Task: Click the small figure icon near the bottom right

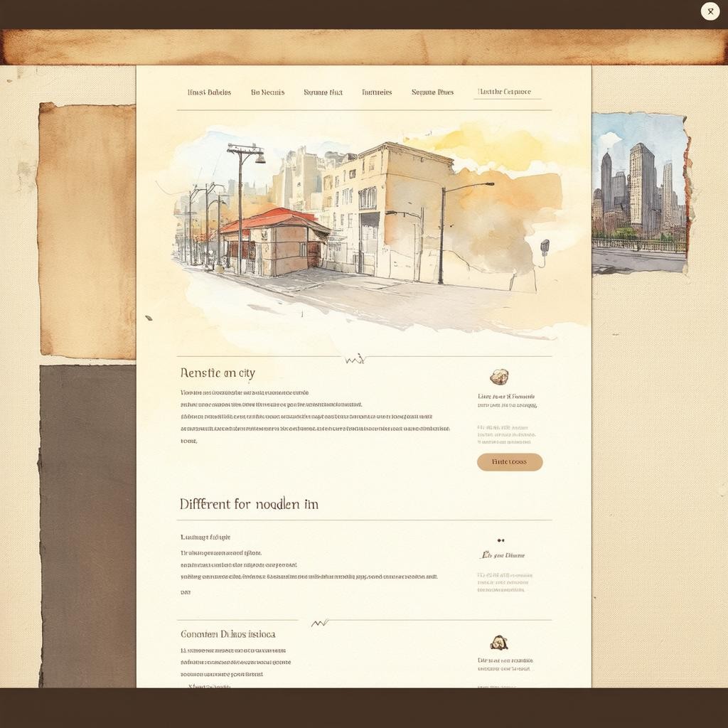Action: click(498, 643)
